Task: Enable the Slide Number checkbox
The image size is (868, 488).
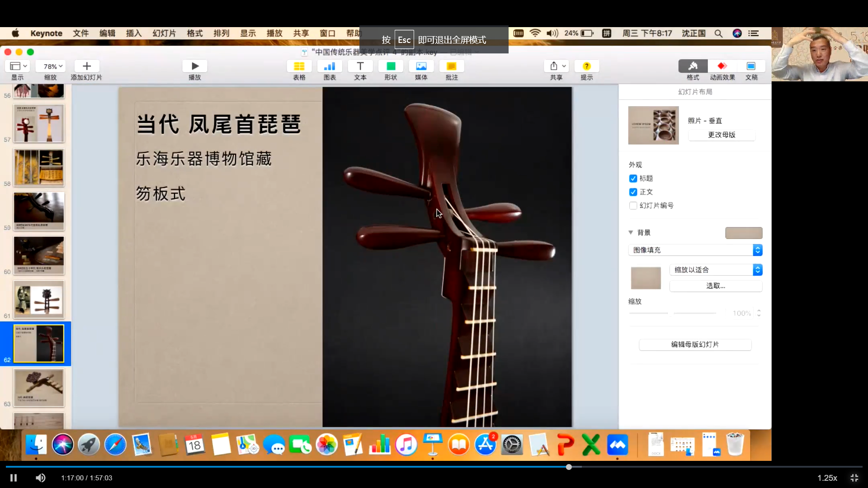Action: [x=633, y=206]
